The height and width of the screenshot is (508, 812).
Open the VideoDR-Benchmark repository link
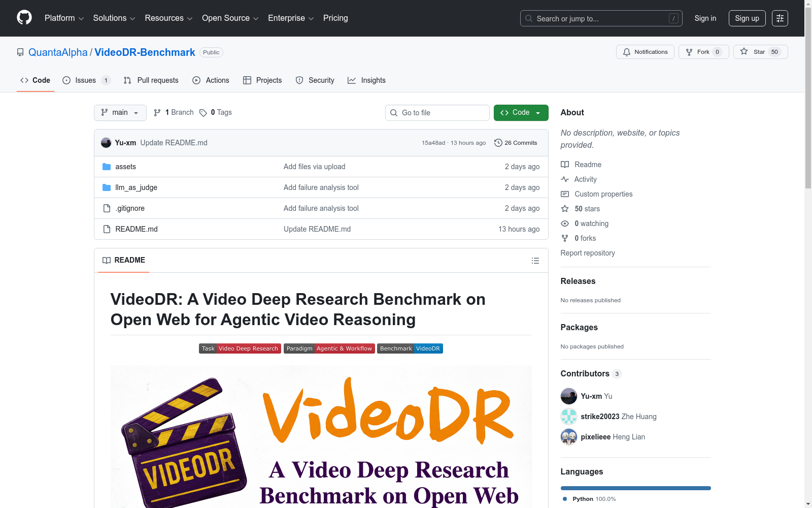pos(145,52)
